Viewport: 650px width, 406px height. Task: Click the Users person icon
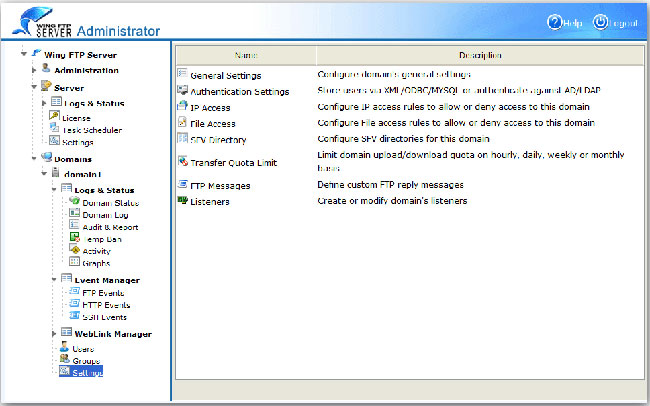(x=64, y=346)
